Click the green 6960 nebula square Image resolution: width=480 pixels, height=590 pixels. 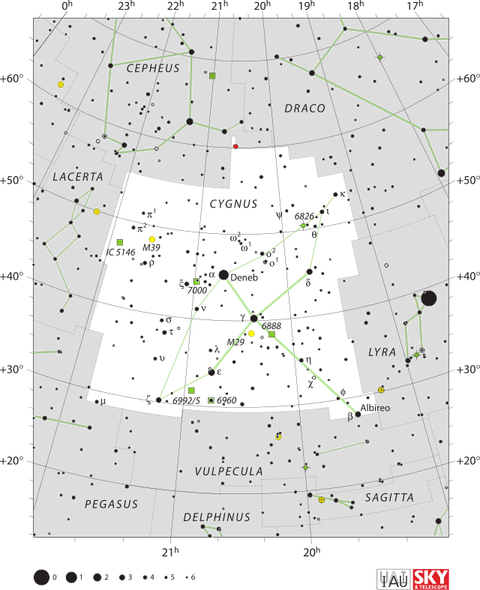click(211, 400)
